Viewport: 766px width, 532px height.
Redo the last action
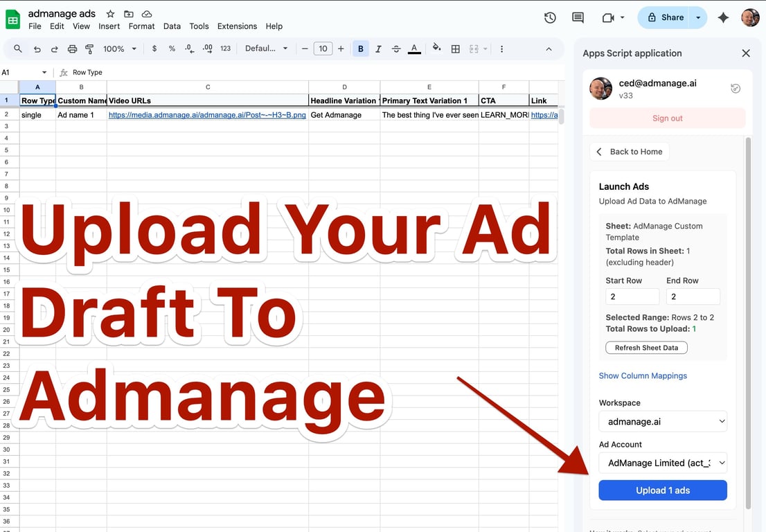(x=54, y=49)
